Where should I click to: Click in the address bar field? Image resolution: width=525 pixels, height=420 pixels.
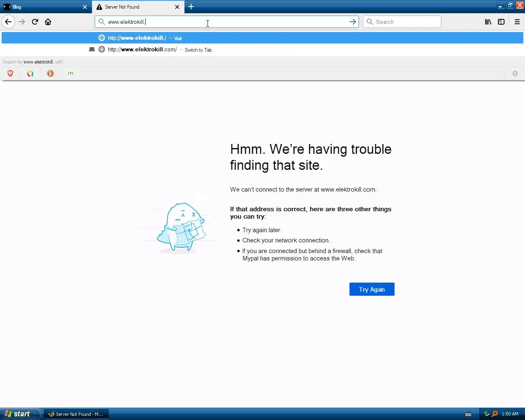tap(227, 22)
